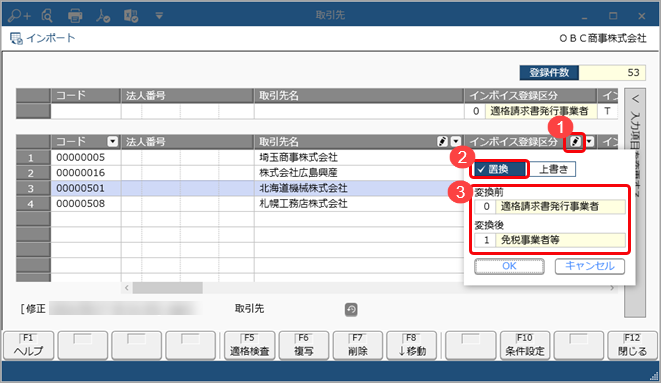Click the 変換前 適格請求書発行事業者 field
Viewport: 661px width, 383px height.
(x=560, y=206)
